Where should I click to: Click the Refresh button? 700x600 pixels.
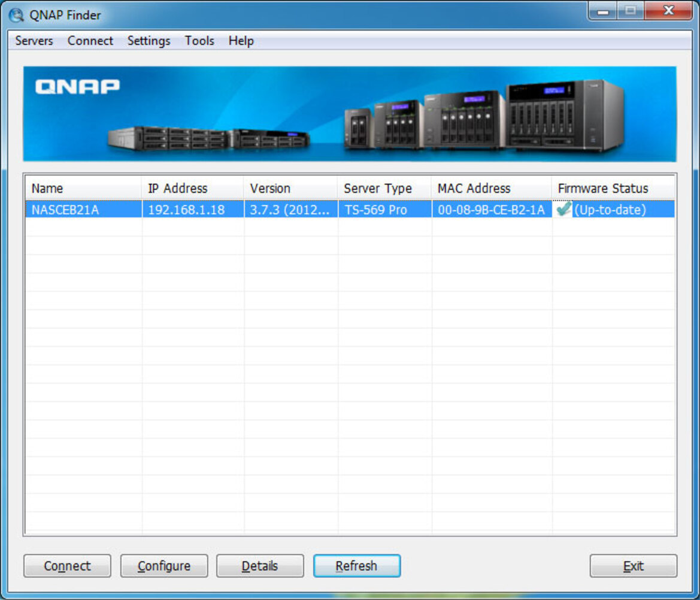[357, 566]
